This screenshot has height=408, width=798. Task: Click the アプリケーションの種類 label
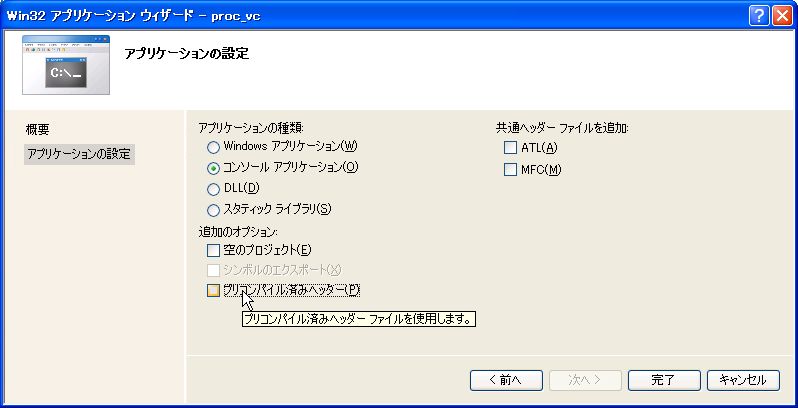[x=251, y=128]
